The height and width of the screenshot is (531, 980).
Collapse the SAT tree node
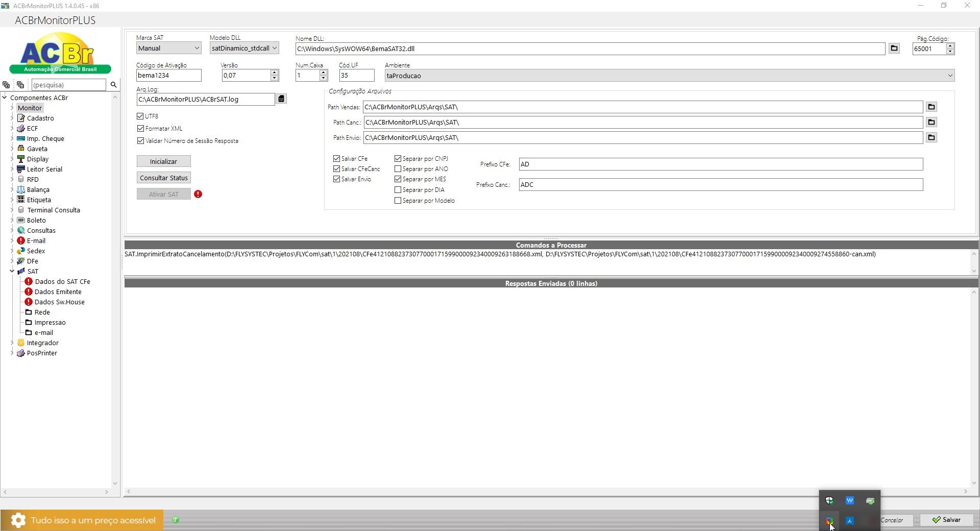click(12, 271)
